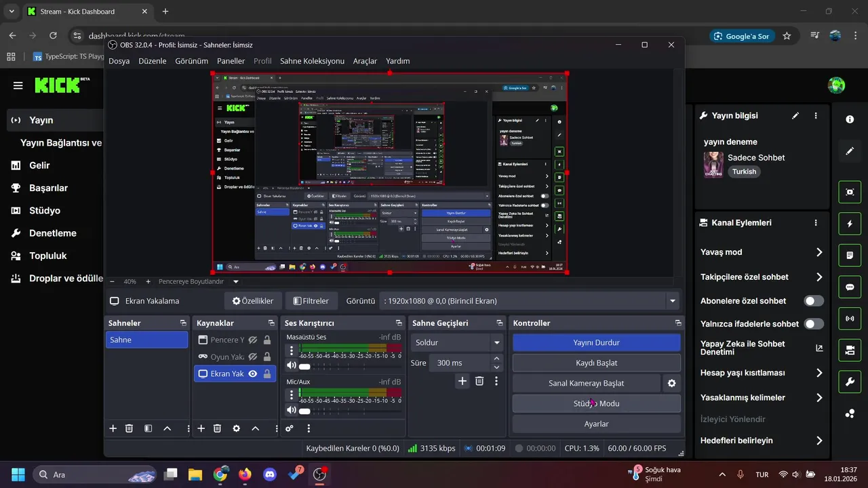This screenshot has width=868, height=488.
Task: Open OBS Dosya menu
Action: click(x=119, y=61)
